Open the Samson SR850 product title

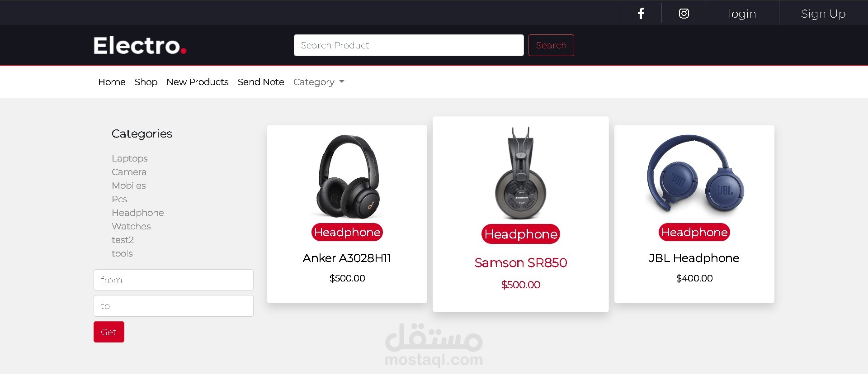click(521, 262)
